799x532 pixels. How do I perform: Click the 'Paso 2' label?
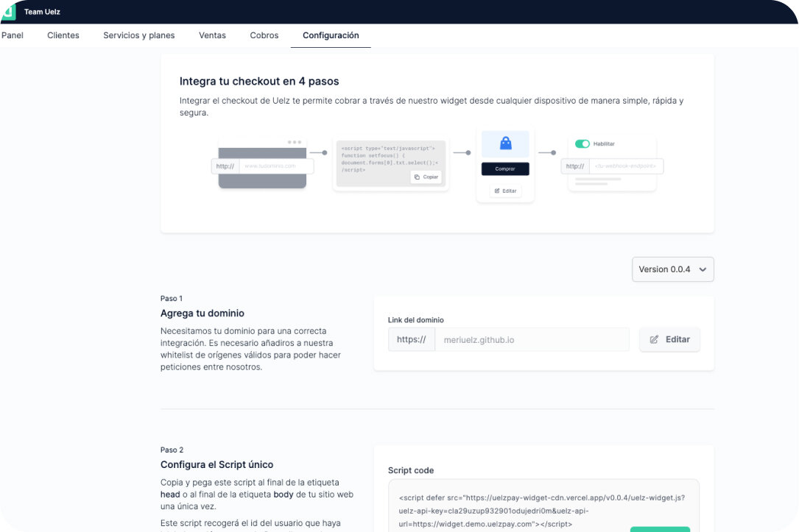[x=172, y=450]
